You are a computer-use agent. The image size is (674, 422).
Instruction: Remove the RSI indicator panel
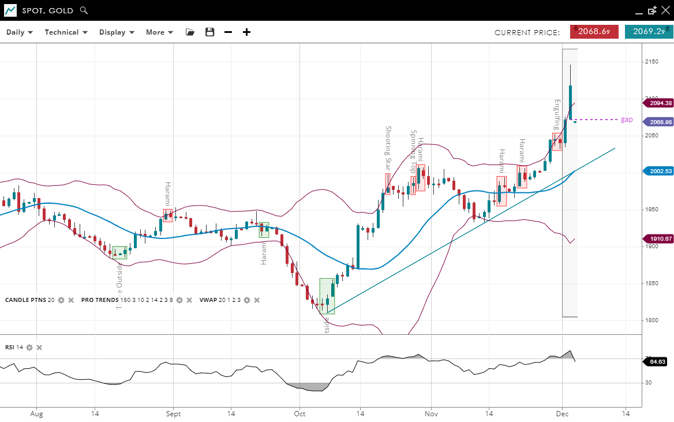(x=39, y=347)
